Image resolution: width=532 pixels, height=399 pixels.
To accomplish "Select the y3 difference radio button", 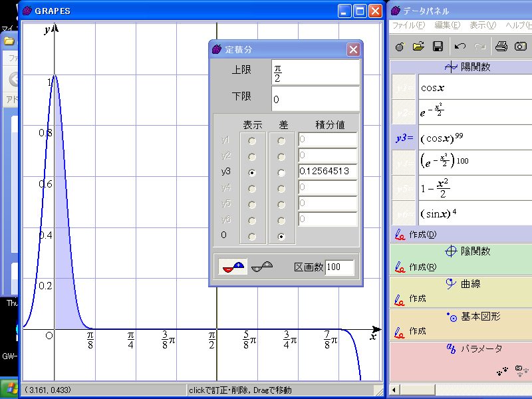I will pyautogui.click(x=282, y=172).
